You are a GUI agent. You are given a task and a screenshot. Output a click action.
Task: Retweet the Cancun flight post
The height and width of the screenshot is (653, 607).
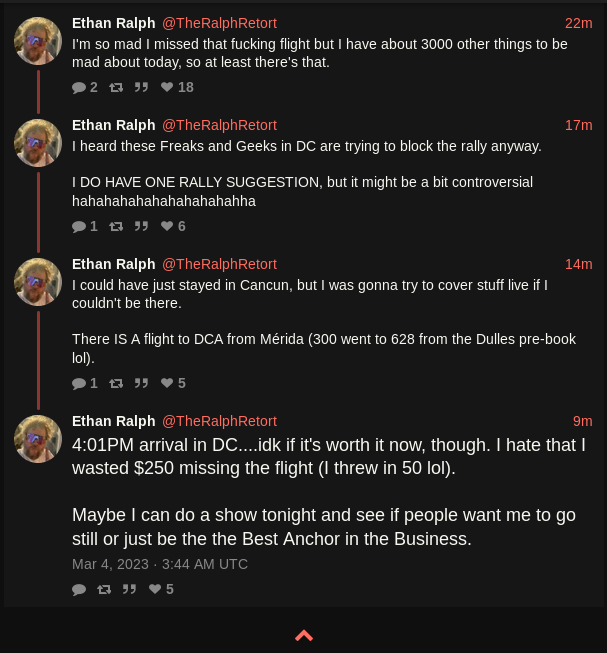pos(116,384)
